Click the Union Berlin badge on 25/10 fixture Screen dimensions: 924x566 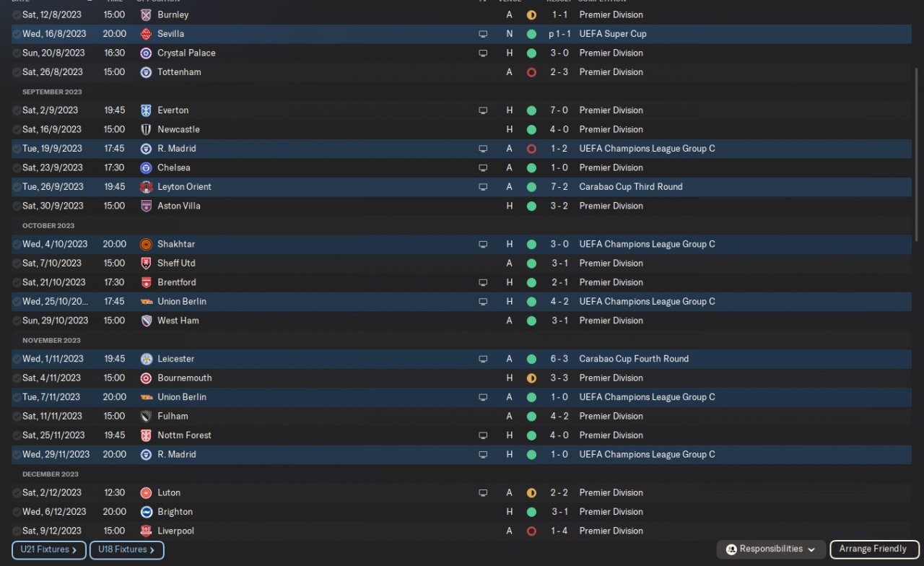point(146,302)
